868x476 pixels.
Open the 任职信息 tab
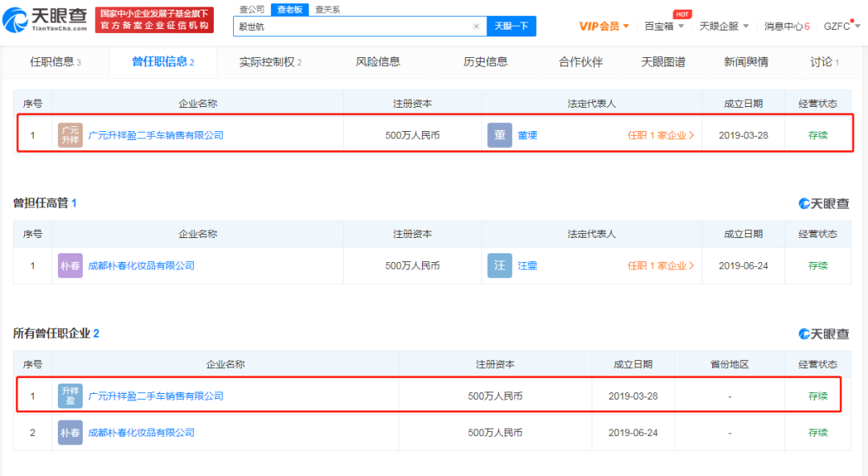pyautogui.click(x=55, y=61)
